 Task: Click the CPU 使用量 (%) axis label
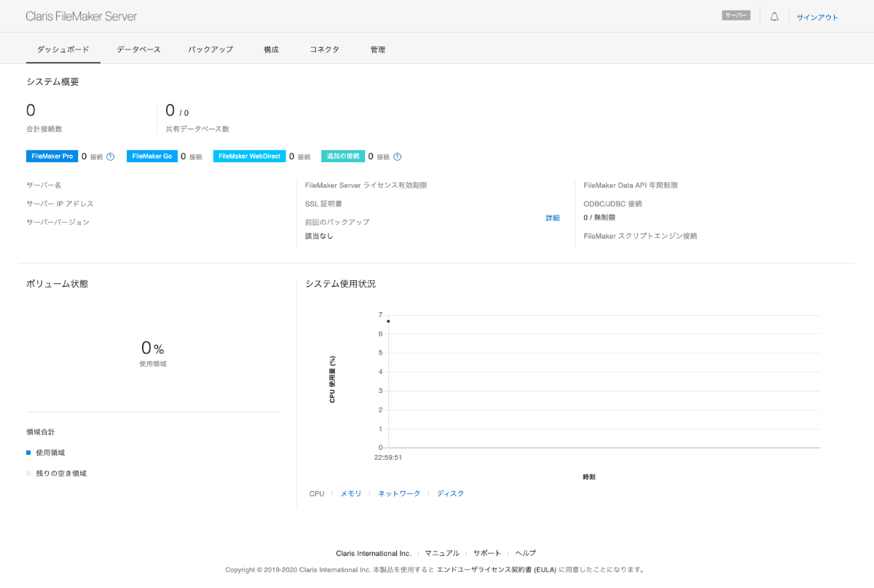(332, 379)
